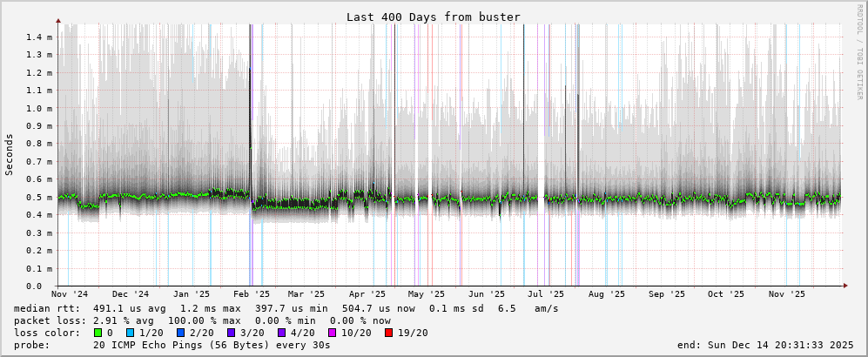Click the x-axis arrow at right end
The width and height of the screenshot is (868, 357).
click(844, 286)
